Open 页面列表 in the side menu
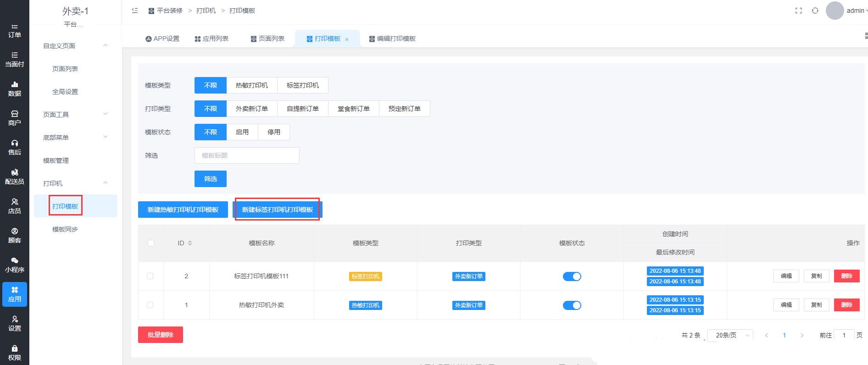 pyautogui.click(x=65, y=69)
